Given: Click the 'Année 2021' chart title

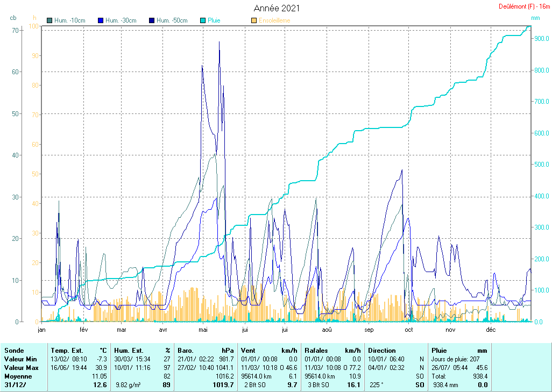Looking at the screenshot, I should 277,8.
